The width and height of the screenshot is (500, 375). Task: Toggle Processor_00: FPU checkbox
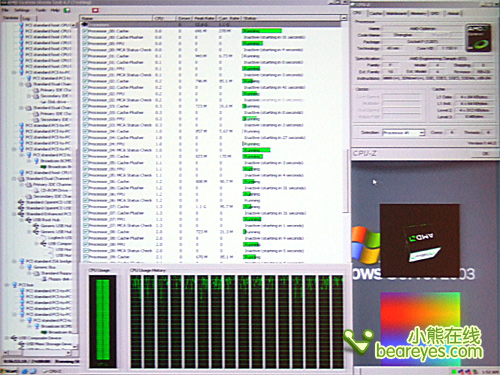[85, 44]
